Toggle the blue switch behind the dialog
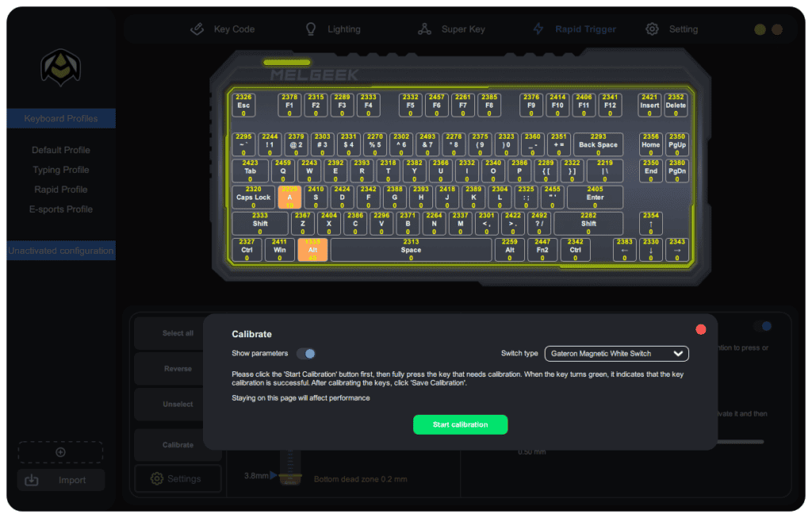Screen dimensions: 812x518 763,326
